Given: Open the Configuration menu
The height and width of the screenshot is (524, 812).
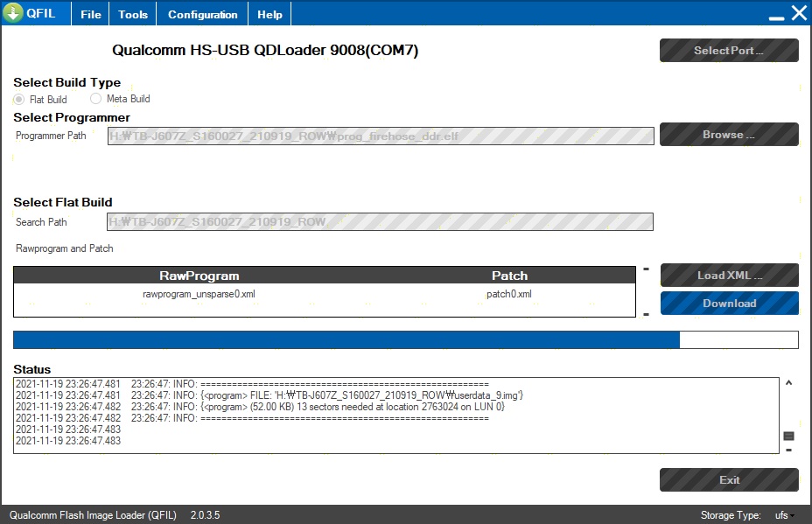Looking at the screenshot, I should [x=202, y=14].
